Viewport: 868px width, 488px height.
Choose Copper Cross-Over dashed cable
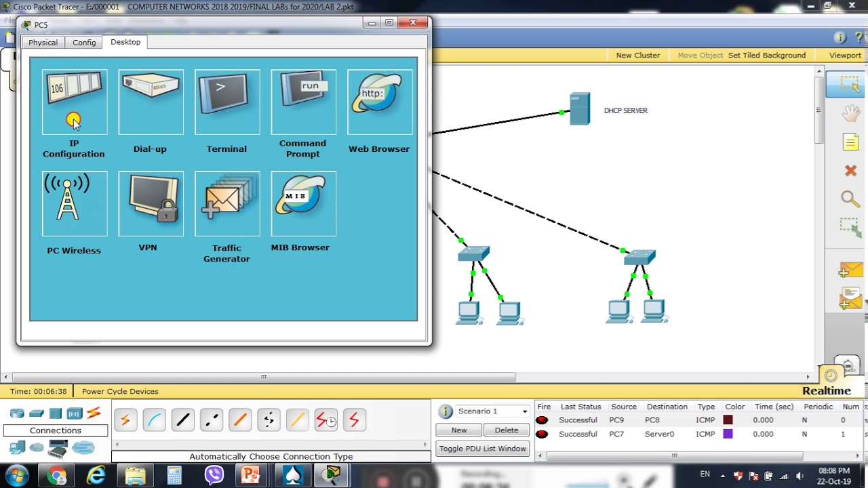(x=211, y=420)
